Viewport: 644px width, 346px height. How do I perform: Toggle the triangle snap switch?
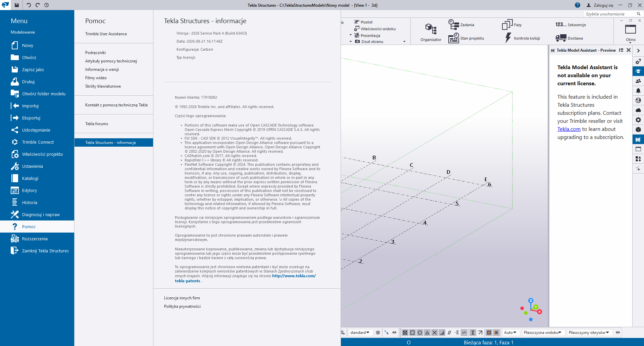coord(427,333)
